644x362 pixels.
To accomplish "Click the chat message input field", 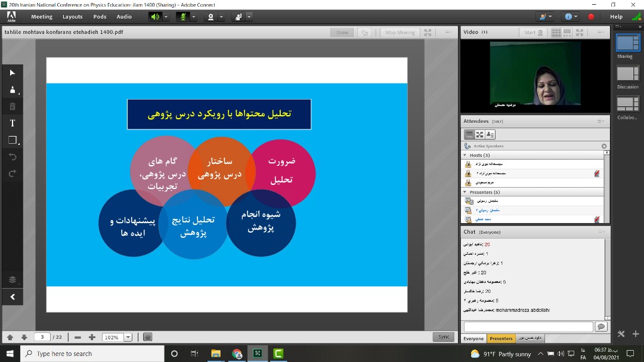I will [528, 326].
